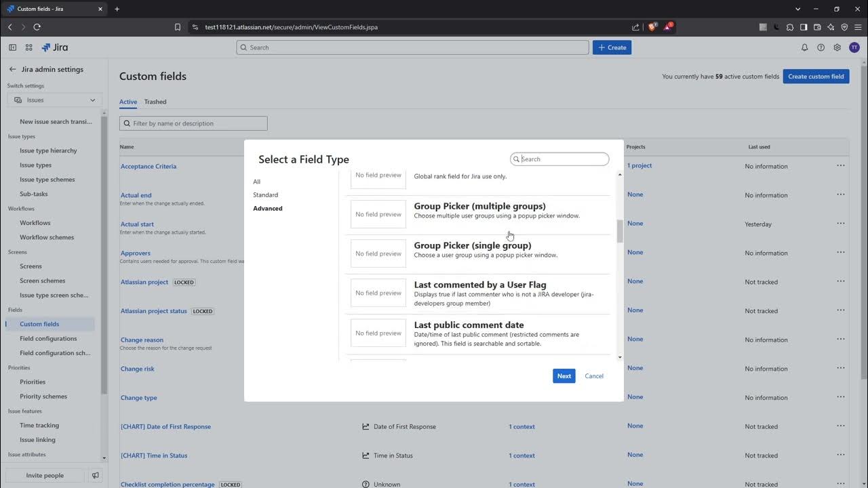This screenshot has height=488, width=868.
Task: Open the user profile avatar
Action: click(854, 47)
